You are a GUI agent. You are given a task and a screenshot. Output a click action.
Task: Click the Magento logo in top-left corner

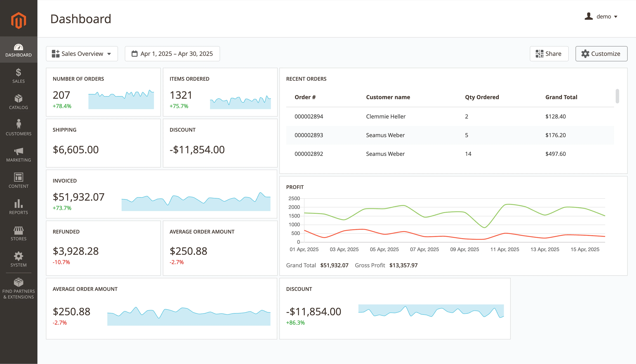(x=19, y=20)
